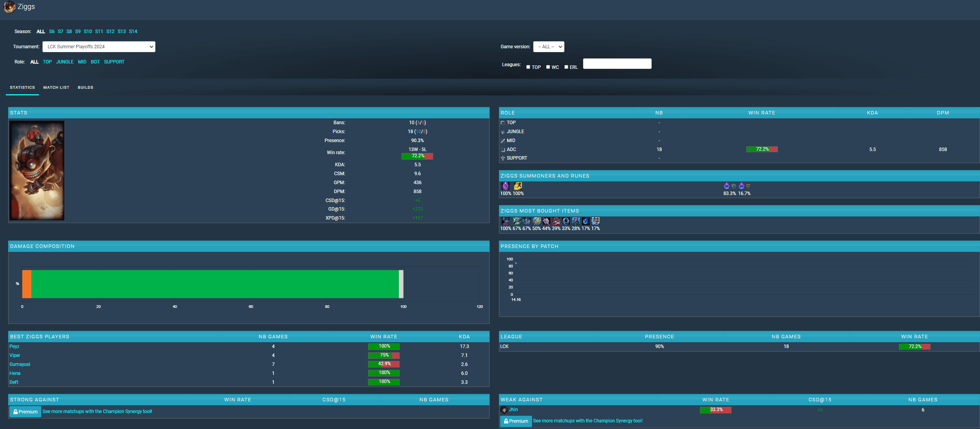Enable the TOP leagues checkbox

pyautogui.click(x=528, y=67)
